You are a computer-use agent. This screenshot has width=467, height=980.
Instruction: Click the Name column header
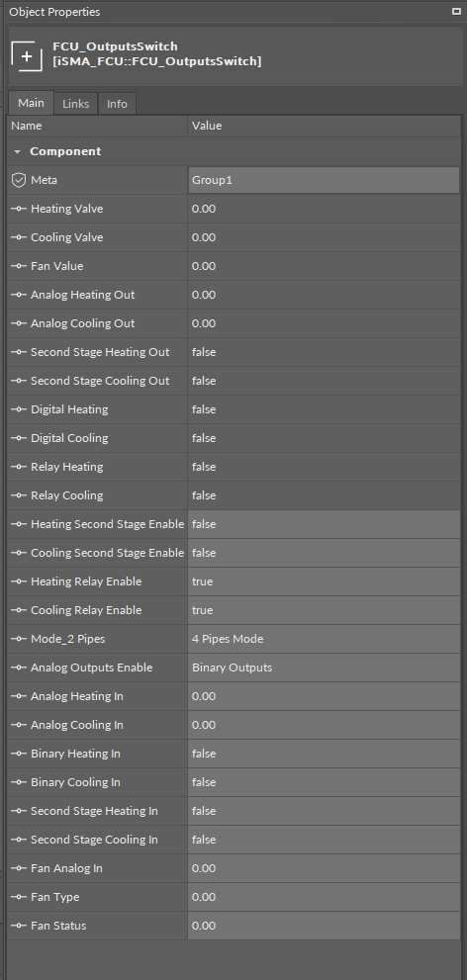click(97, 126)
